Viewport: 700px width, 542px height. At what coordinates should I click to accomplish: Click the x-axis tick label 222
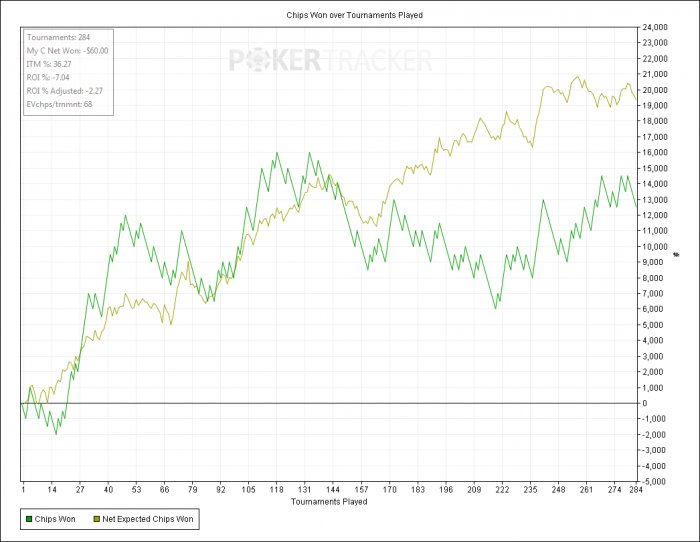[502, 490]
